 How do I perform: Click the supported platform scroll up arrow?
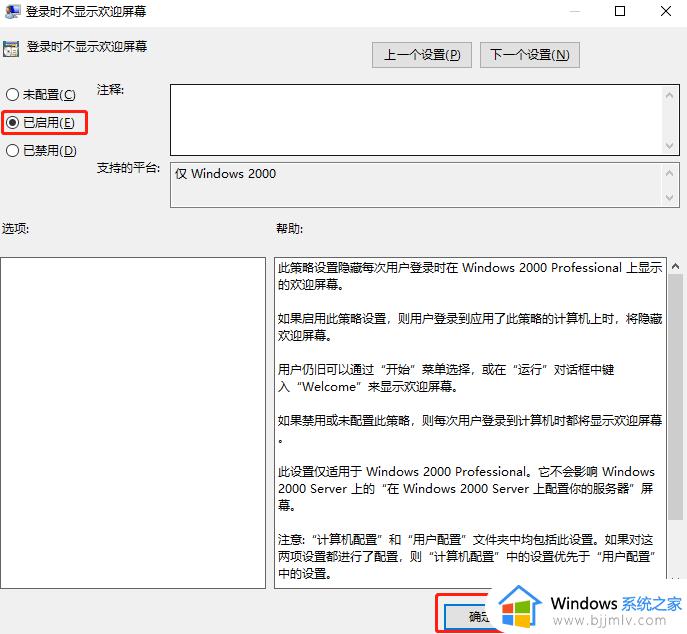point(669,173)
